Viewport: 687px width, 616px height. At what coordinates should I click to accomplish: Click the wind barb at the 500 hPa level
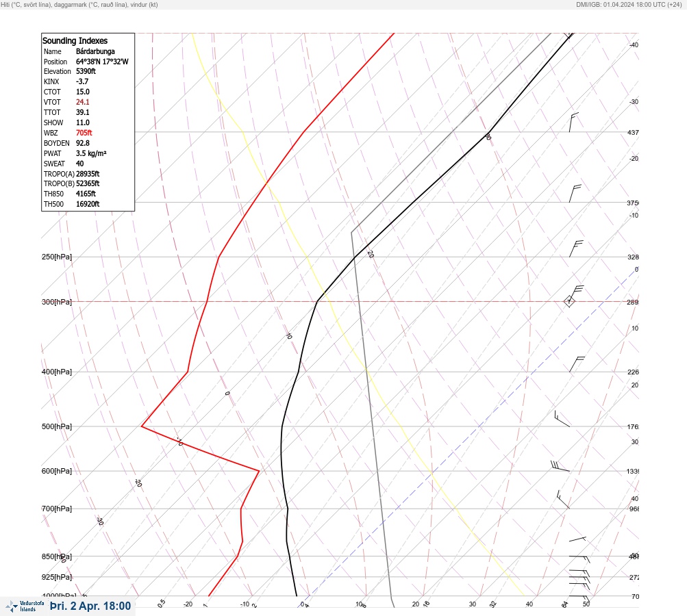[x=562, y=419]
